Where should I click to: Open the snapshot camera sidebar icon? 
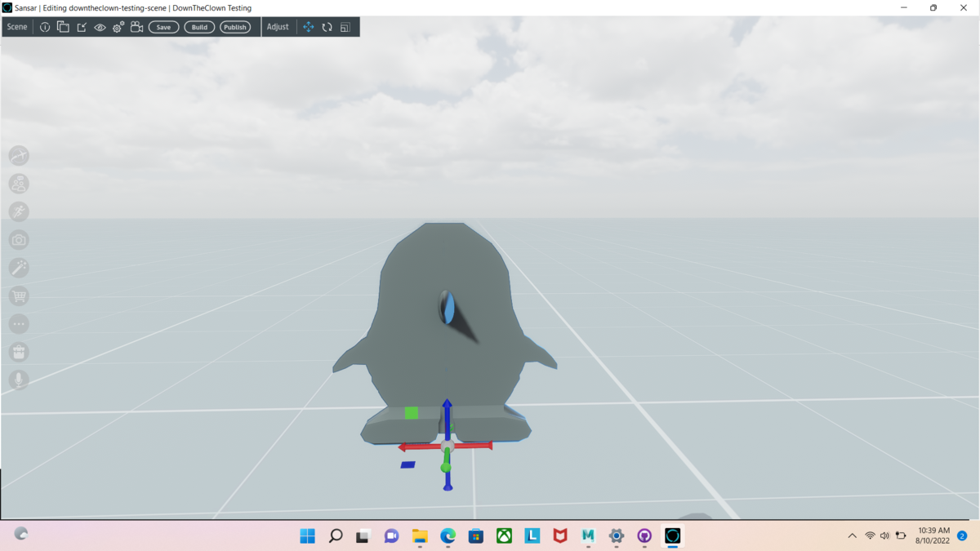[19, 240]
